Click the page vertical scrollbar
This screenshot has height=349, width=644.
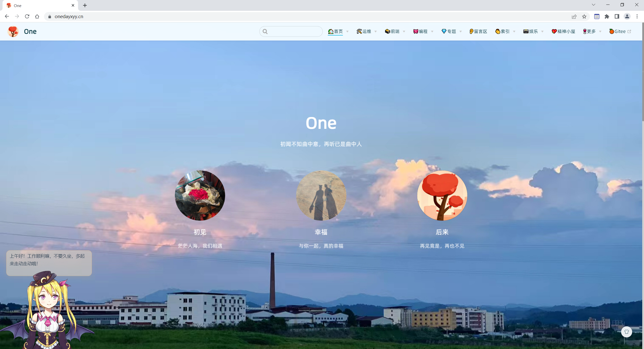click(x=643, y=72)
